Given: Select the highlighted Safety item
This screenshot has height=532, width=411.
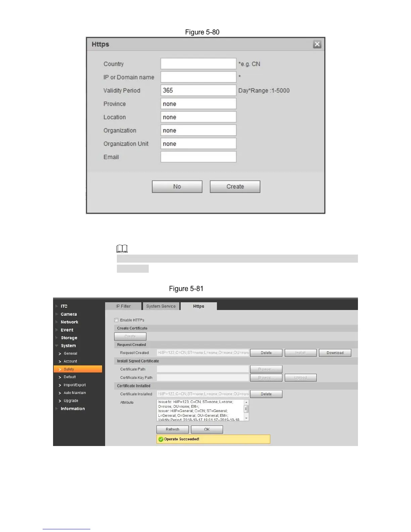Looking at the screenshot, I should point(78,369).
